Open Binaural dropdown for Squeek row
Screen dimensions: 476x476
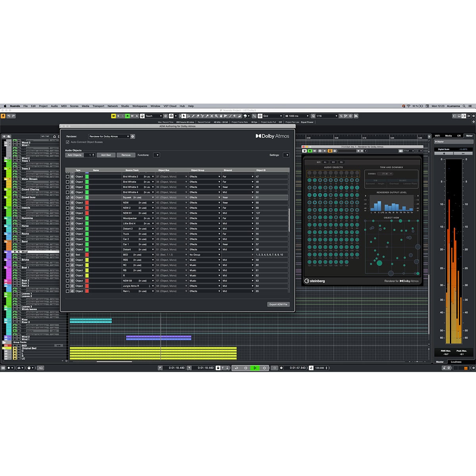[238, 197]
